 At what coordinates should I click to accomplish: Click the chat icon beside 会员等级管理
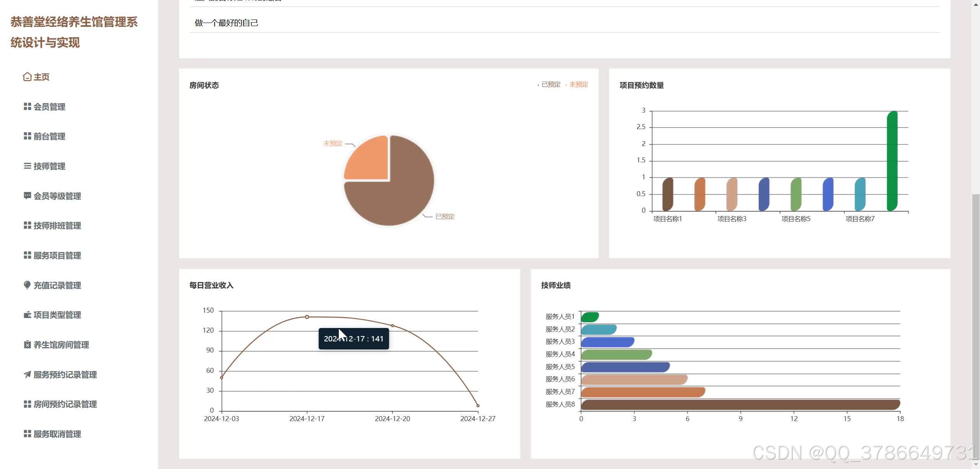pos(27,196)
